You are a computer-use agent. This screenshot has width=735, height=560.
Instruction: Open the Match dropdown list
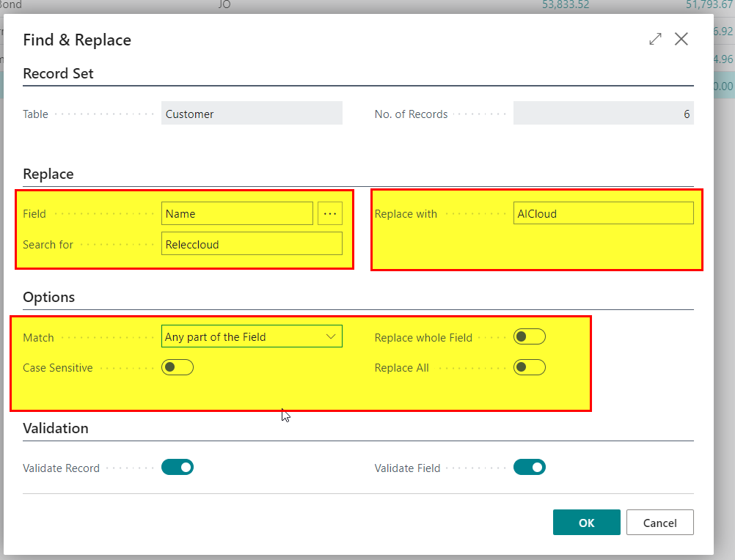coord(252,336)
